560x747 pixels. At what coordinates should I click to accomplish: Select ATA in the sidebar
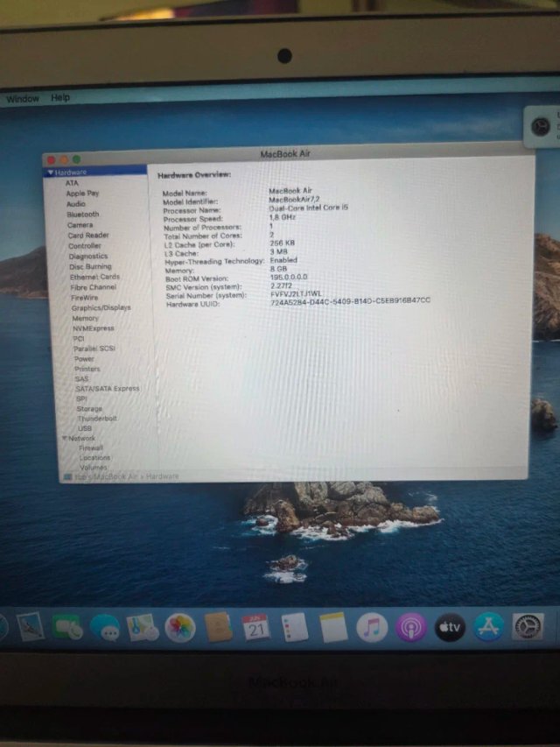tap(72, 183)
